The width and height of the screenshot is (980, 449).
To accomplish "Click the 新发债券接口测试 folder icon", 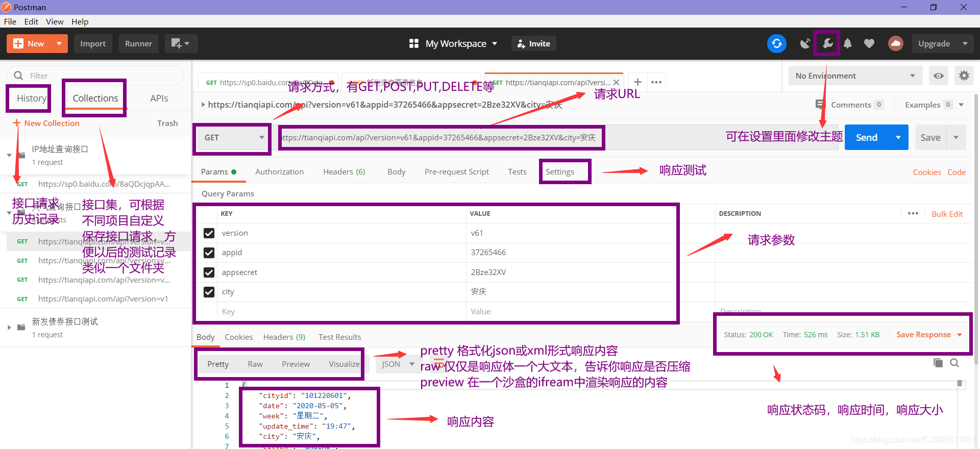I will (21, 328).
